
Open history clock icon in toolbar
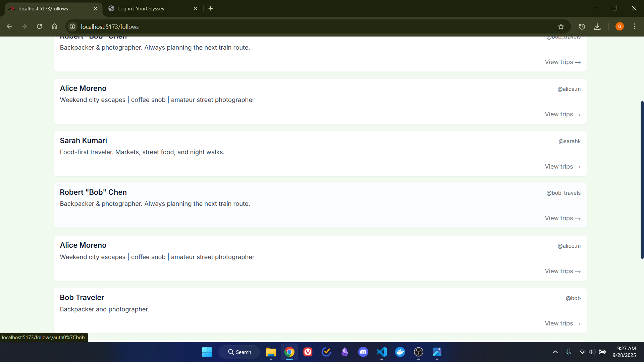point(582,26)
